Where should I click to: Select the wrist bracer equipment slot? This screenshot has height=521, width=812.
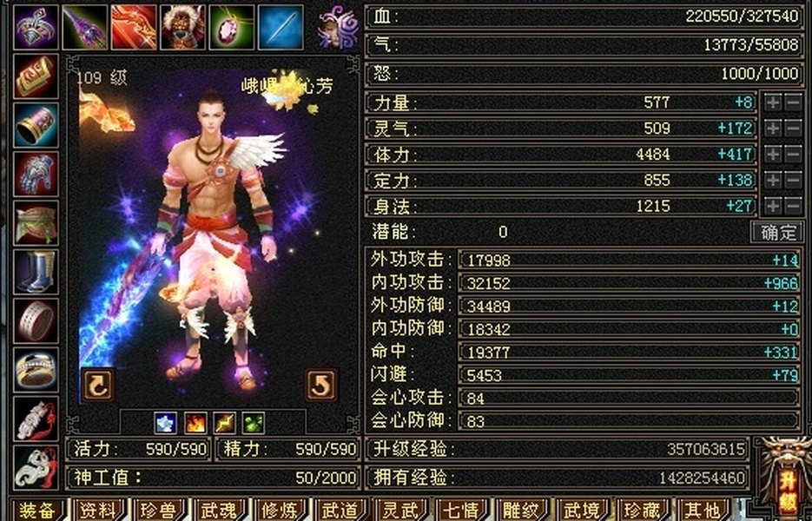(36, 125)
